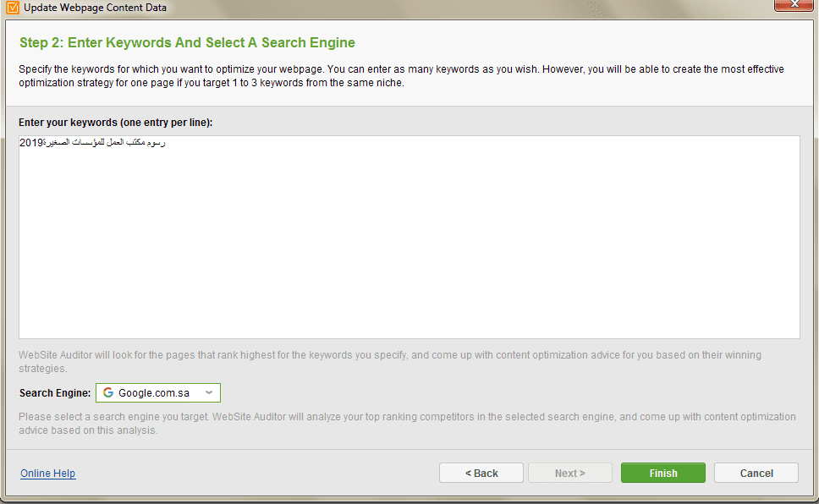Click the WebSite Auditor will look hint text
819x504 pixels.
coord(390,361)
